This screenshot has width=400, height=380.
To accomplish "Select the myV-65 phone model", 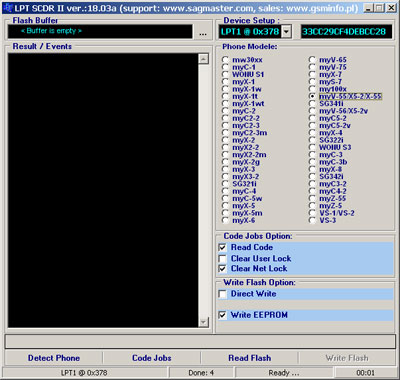I will point(312,60).
